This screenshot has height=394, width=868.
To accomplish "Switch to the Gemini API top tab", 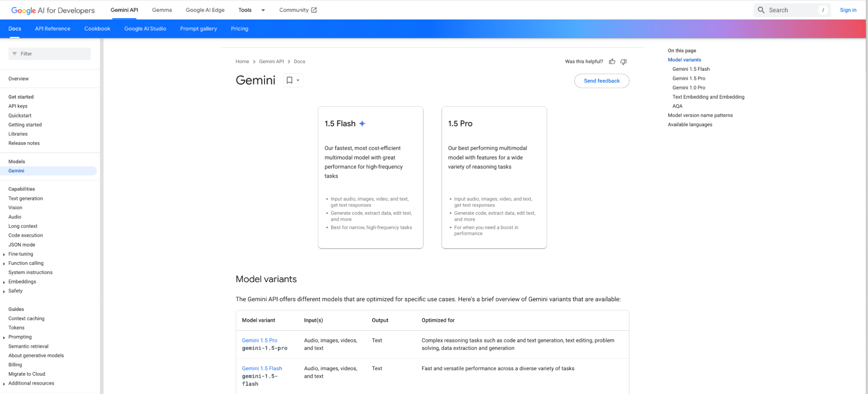I will [x=124, y=10].
